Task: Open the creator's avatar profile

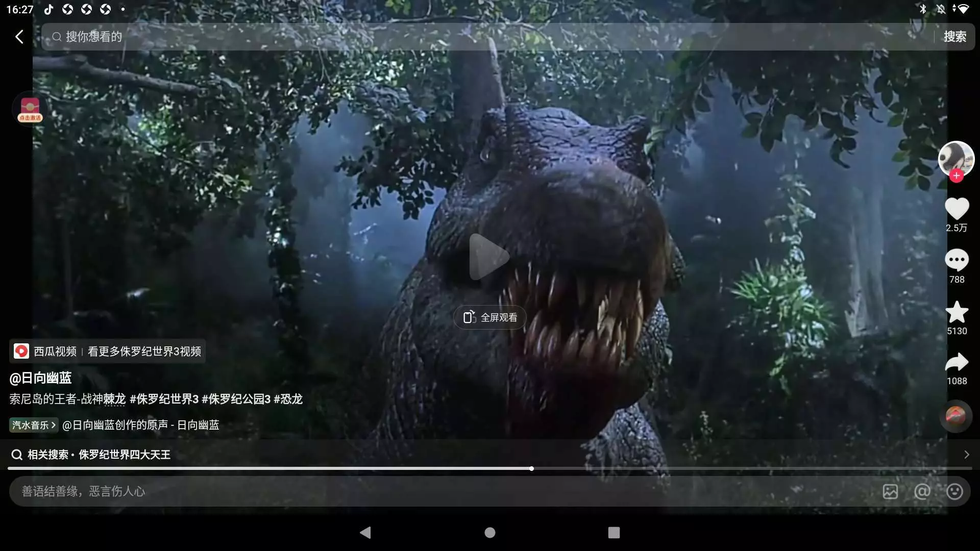Action: point(956,157)
